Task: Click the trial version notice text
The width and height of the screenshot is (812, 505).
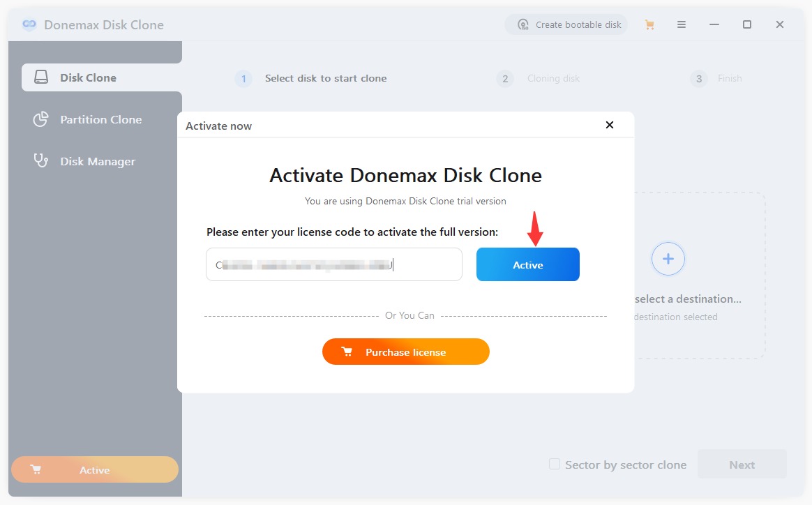Action: [405, 201]
